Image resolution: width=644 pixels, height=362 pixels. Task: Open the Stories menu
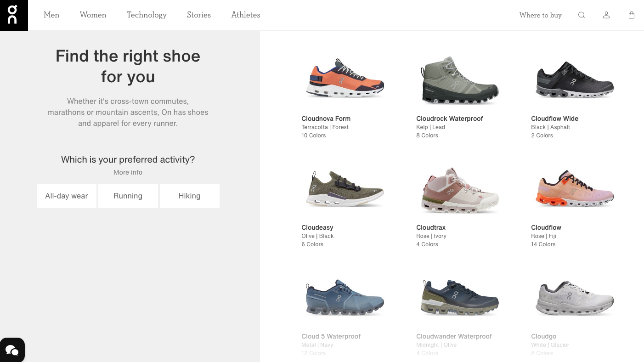click(x=199, y=15)
